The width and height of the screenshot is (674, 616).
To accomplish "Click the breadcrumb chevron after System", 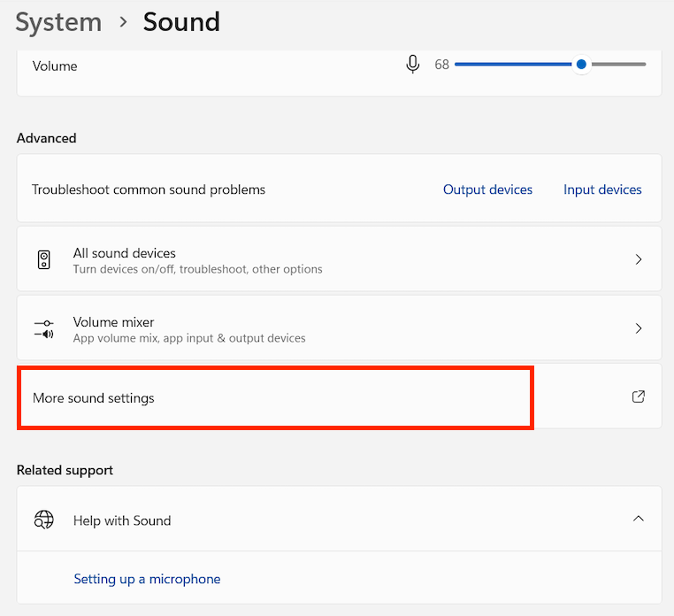I will (x=123, y=22).
